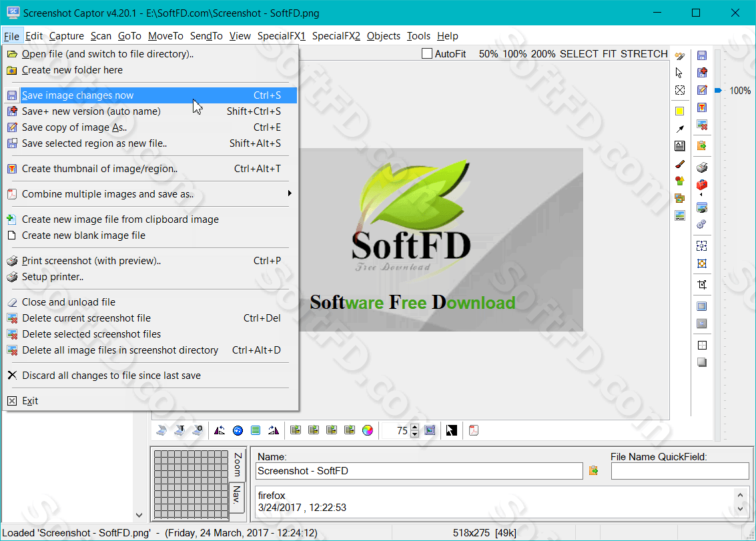Click the printer icon in right toolbar

pos(702,167)
